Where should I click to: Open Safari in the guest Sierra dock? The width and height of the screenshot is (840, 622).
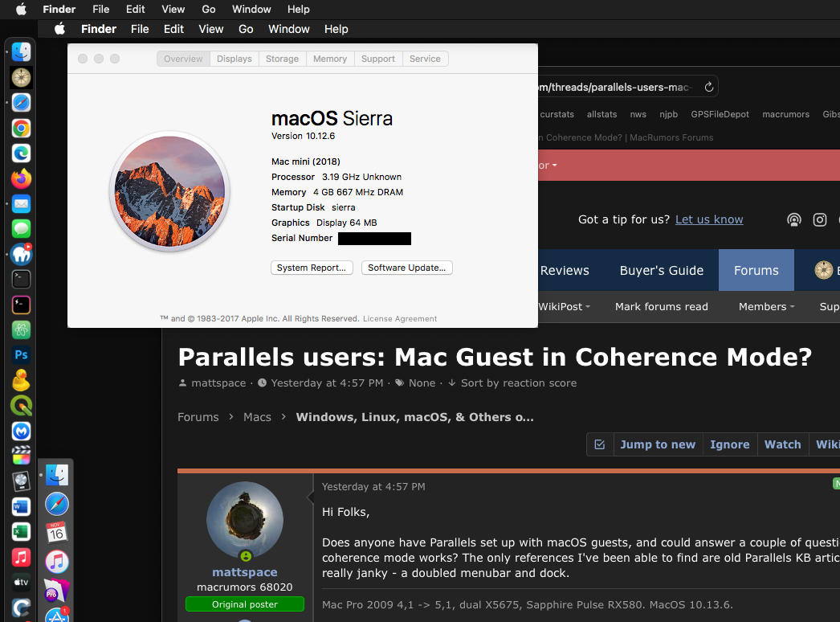click(x=57, y=504)
